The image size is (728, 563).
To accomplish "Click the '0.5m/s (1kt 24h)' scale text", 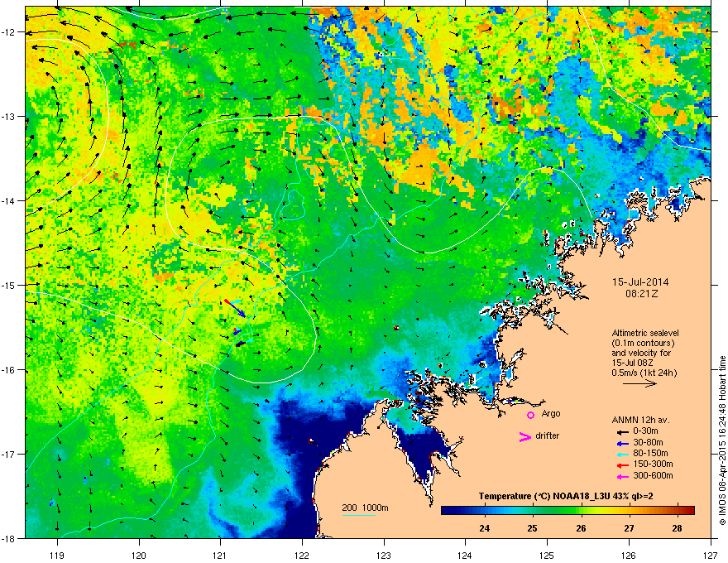I will (644, 373).
